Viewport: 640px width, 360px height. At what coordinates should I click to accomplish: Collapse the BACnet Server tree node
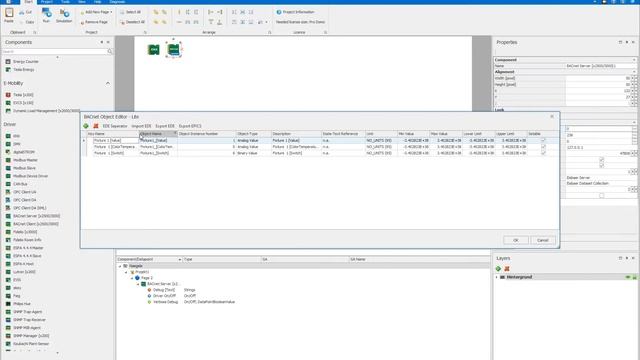[138, 284]
